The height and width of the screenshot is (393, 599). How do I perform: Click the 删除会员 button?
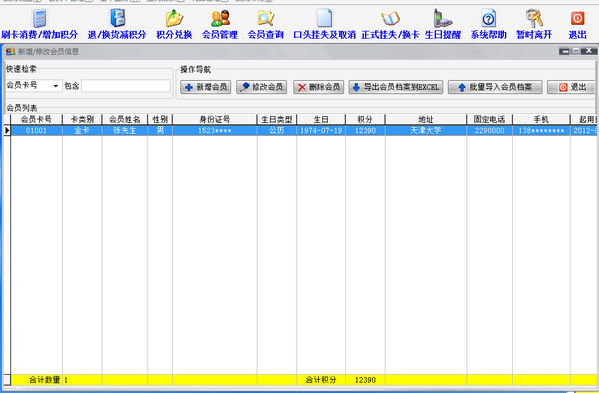319,87
